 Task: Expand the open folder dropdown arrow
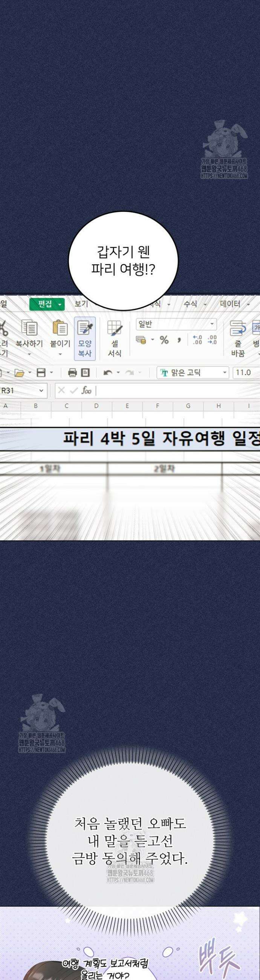29,373
